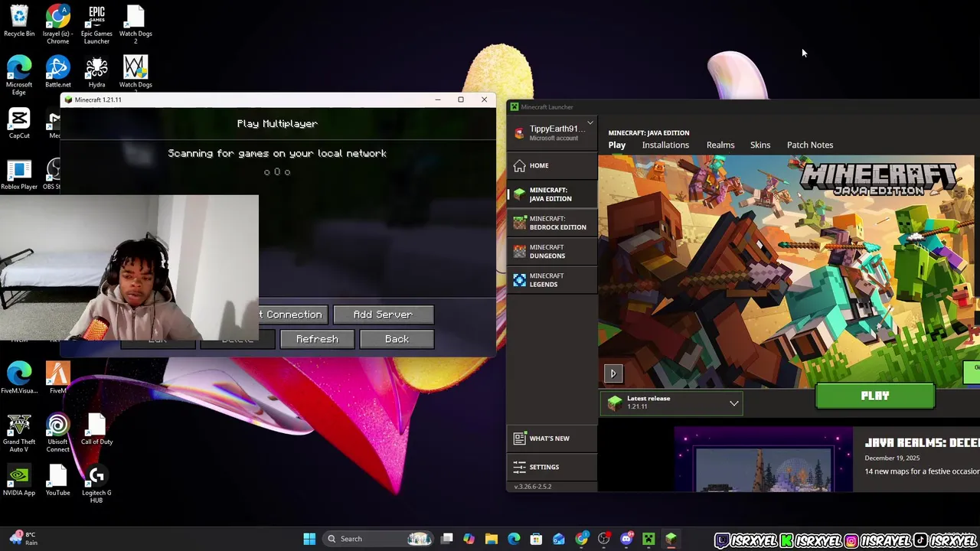Select Minecraft: Java Edition in launcher sidebar
Screen dimensions: 980x551
point(552,194)
